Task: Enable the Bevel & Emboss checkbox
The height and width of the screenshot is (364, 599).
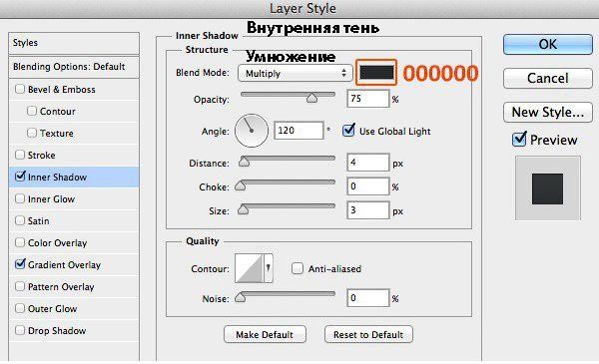Action: tap(20, 89)
